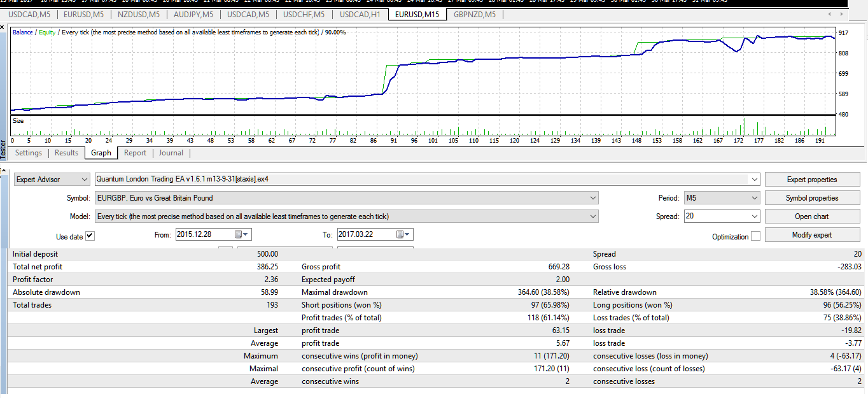This screenshot has width=868, height=398.
Task: Switch to the Results tab
Action: click(x=66, y=153)
